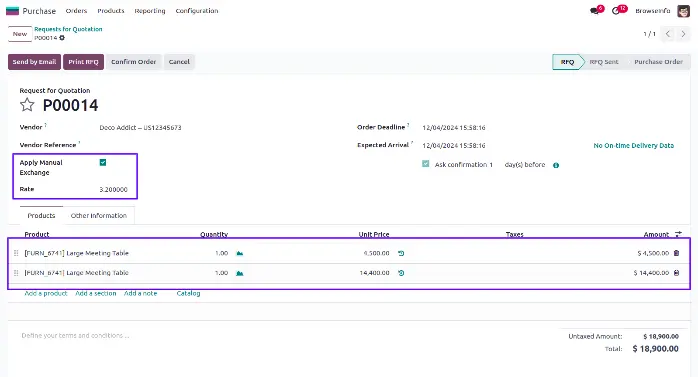Screen dimensions: 698x377
Task: Open the Catalog link
Action: click(188, 293)
